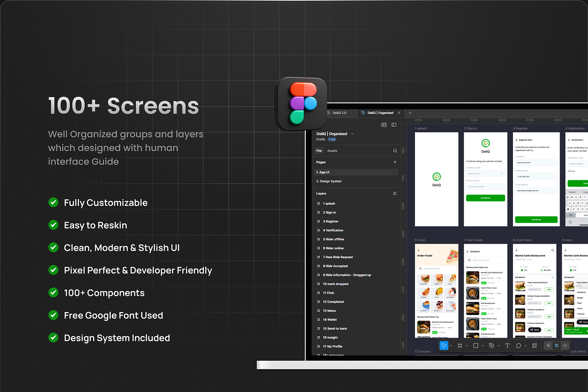
Task: Click the 7 Fast Foods frame label
Action: pyautogui.click(x=473, y=240)
